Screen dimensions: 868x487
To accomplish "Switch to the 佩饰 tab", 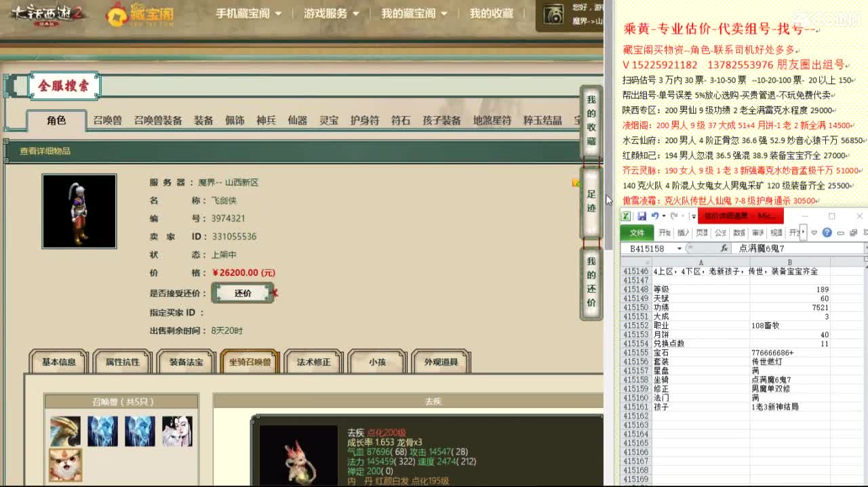I will tap(235, 120).
